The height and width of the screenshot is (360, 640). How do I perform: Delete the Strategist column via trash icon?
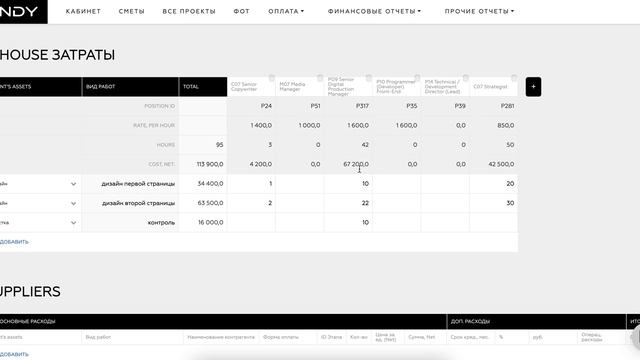514,78
